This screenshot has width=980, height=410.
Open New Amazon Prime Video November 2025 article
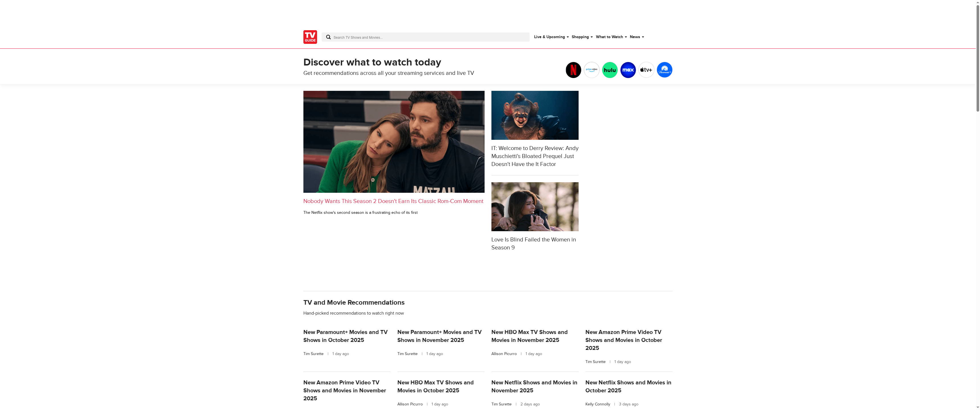pos(345,391)
